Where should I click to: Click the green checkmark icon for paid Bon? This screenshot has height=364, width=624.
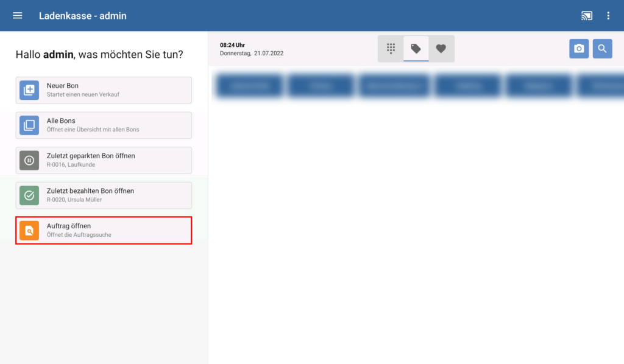29,195
